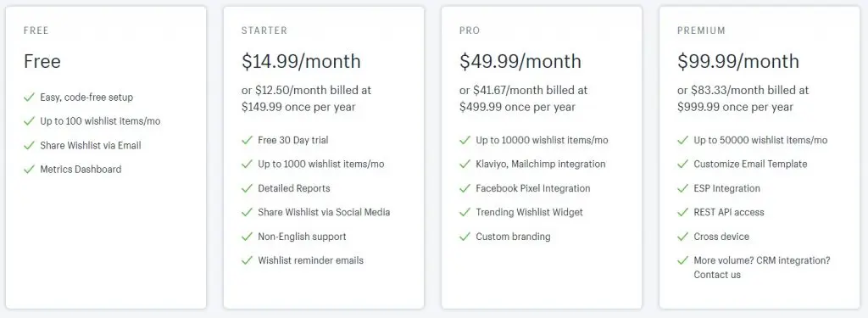Click checkmark beside REST API access

[x=683, y=212]
